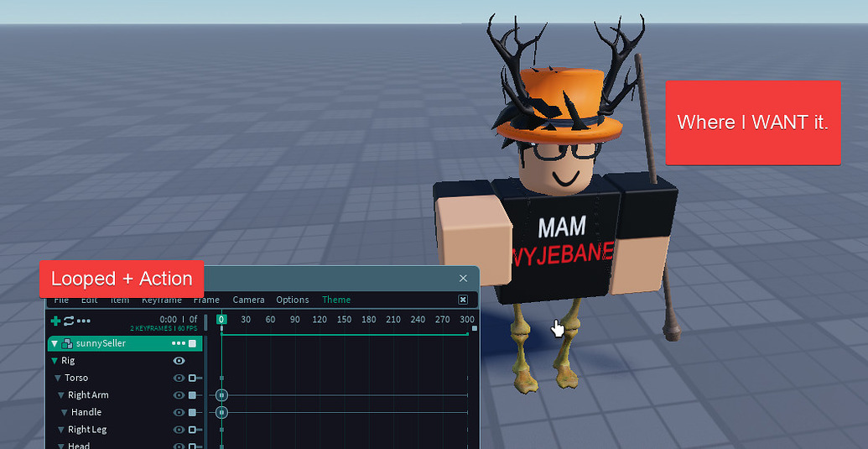Click the green plus add icon

tap(55, 321)
